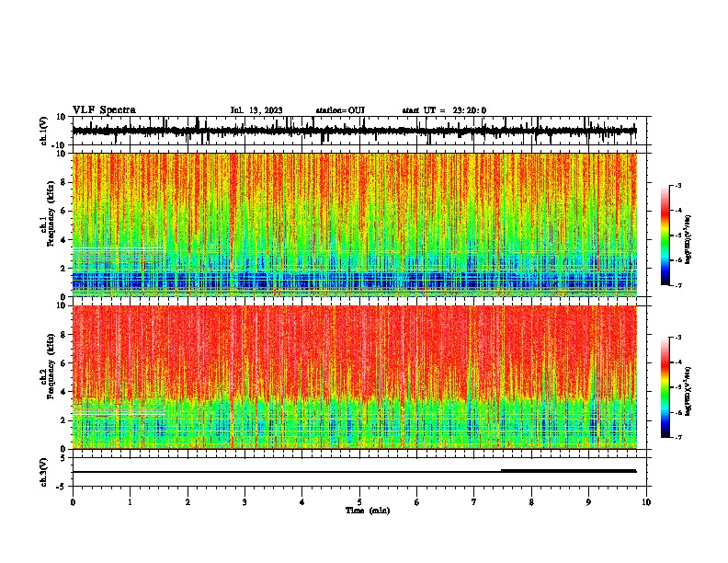Click the ch.3 voltage trace panel
Viewport: 728px width, 563px height.
pyautogui.click(x=359, y=472)
